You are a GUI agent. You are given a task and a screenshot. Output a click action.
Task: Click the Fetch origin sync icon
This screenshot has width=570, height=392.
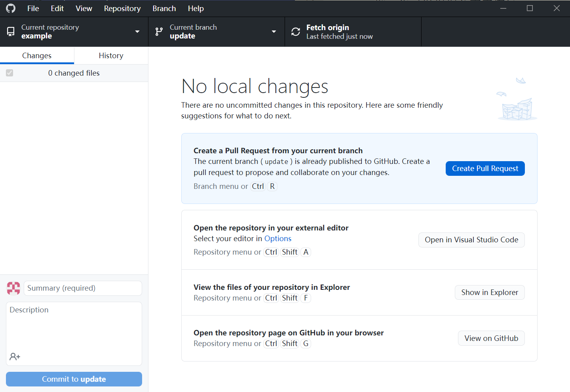tap(296, 32)
